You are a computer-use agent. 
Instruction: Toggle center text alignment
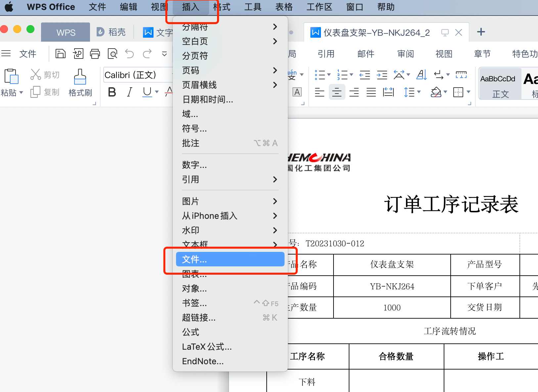(336, 92)
